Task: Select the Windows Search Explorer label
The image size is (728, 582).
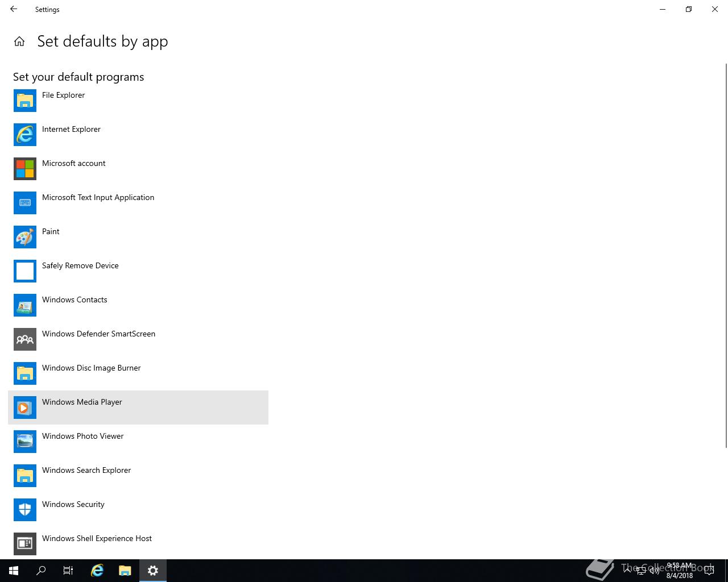Action: point(86,470)
